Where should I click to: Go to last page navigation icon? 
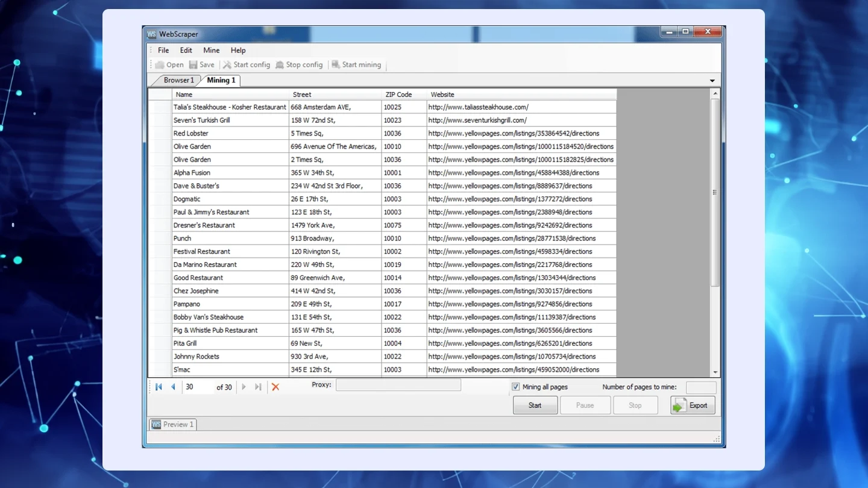pyautogui.click(x=258, y=387)
